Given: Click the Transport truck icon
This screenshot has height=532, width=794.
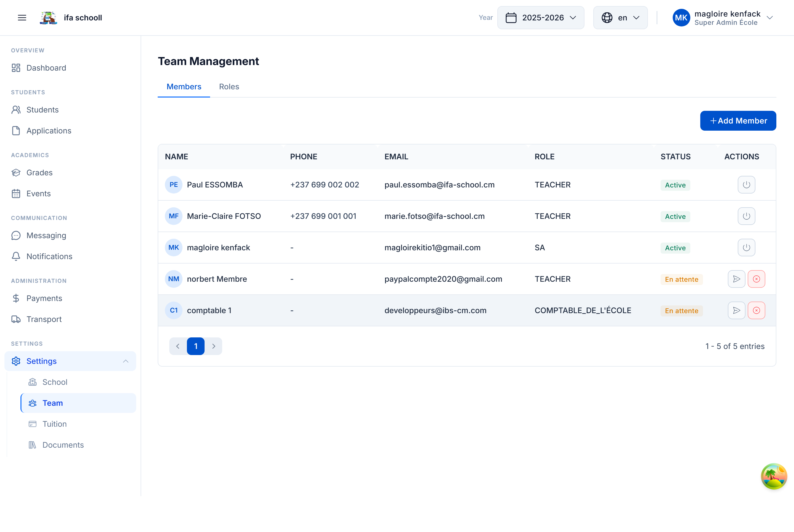Looking at the screenshot, I should pos(16,319).
